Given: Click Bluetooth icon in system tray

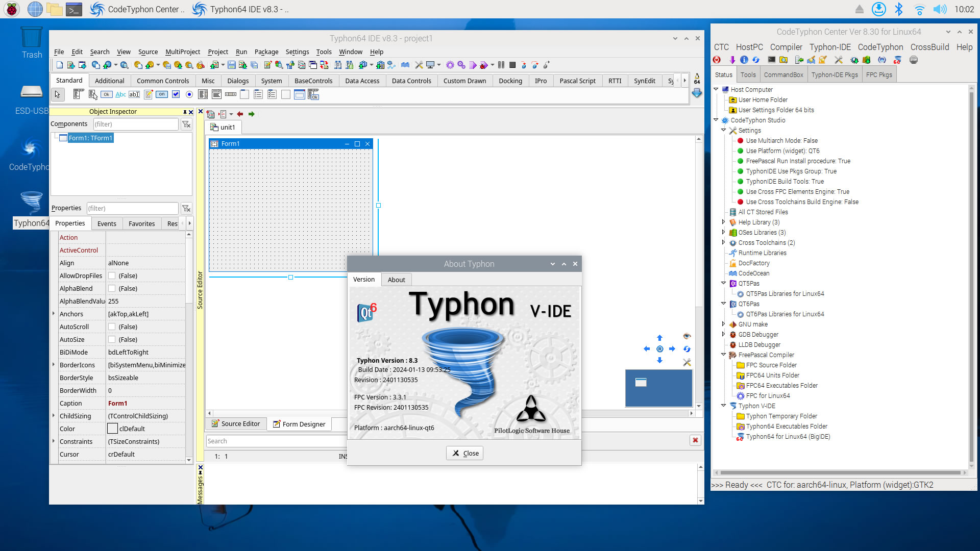Looking at the screenshot, I should click(899, 9).
